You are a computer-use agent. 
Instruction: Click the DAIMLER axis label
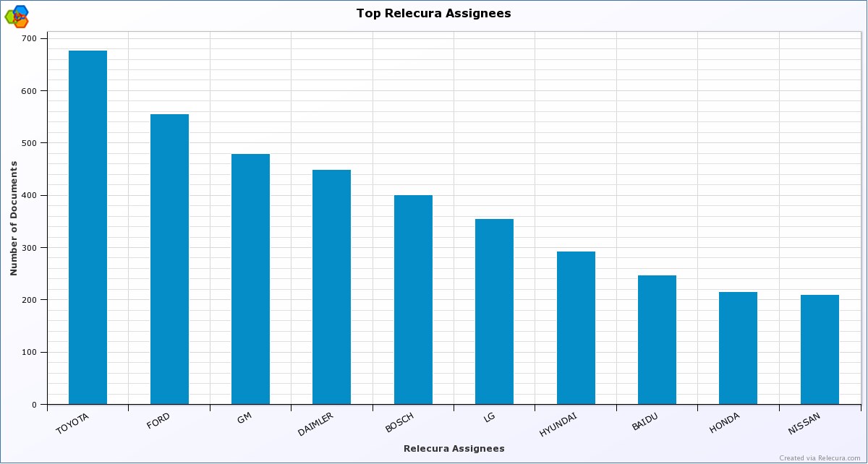(x=315, y=424)
